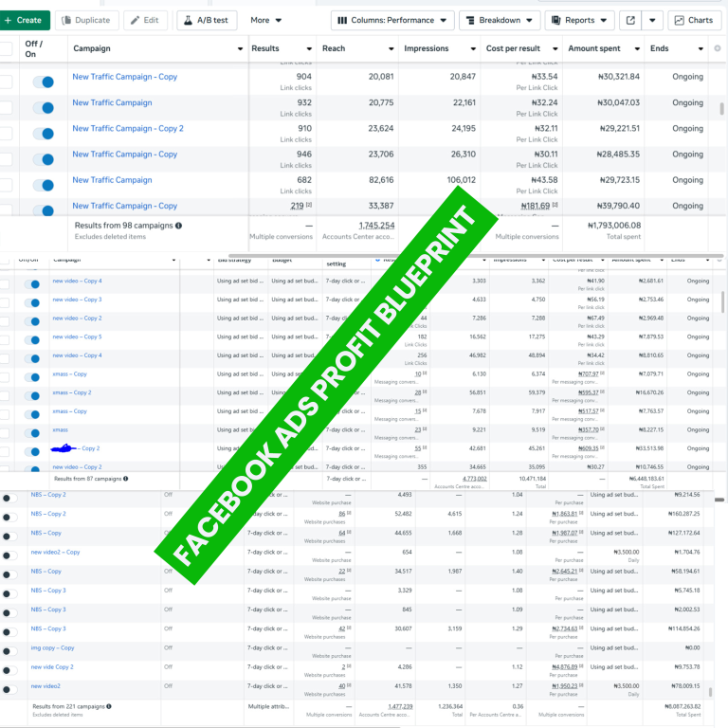728x728 pixels.
Task: Open the Reach column header arrow
Action: click(x=391, y=48)
